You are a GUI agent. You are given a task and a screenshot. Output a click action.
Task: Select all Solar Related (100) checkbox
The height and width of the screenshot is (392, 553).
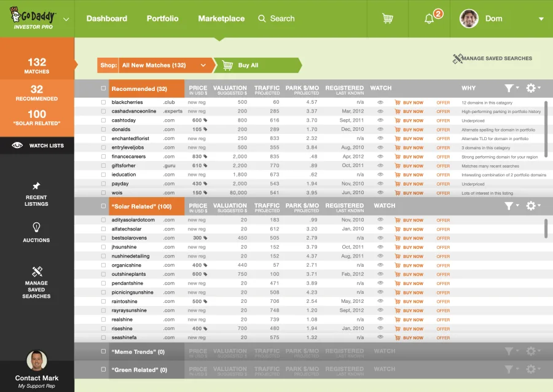pos(103,206)
